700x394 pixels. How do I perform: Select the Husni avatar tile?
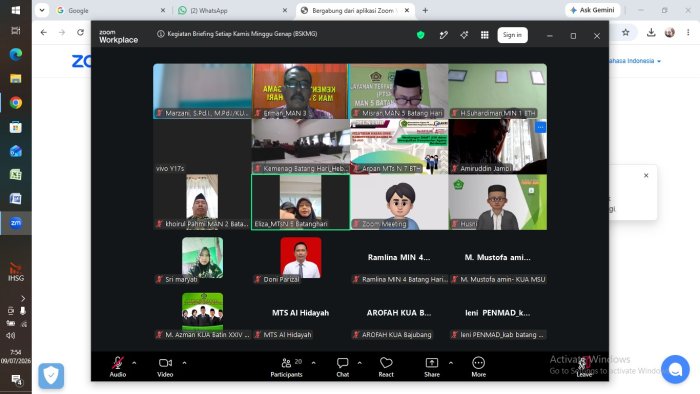[x=498, y=202]
